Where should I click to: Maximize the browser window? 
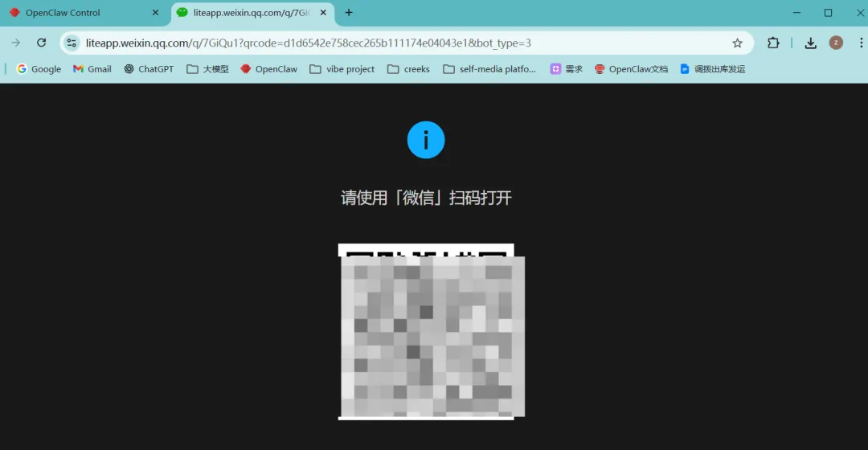point(828,13)
